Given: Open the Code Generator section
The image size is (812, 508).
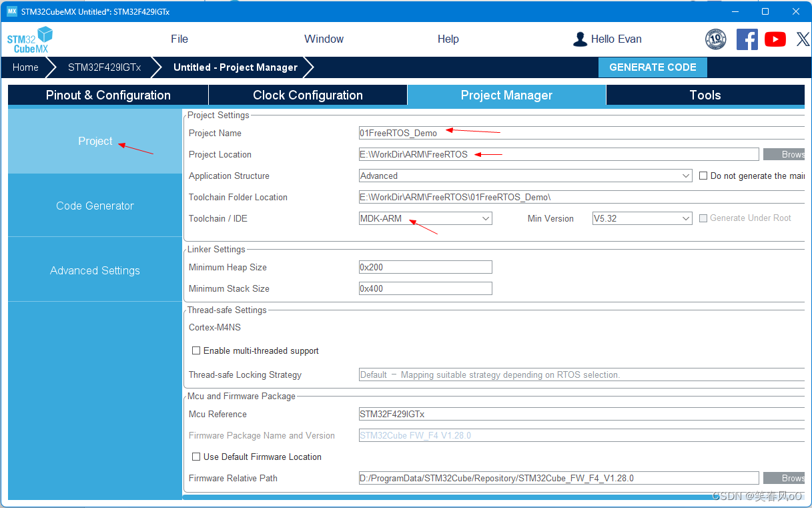Looking at the screenshot, I should [95, 206].
